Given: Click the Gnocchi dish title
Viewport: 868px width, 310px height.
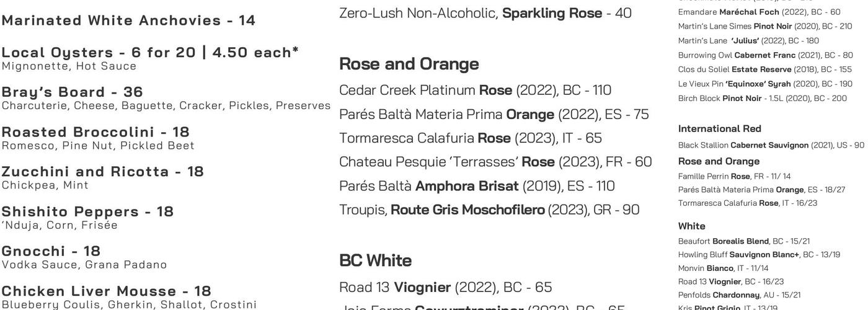Looking at the screenshot, I should [x=51, y=251].
